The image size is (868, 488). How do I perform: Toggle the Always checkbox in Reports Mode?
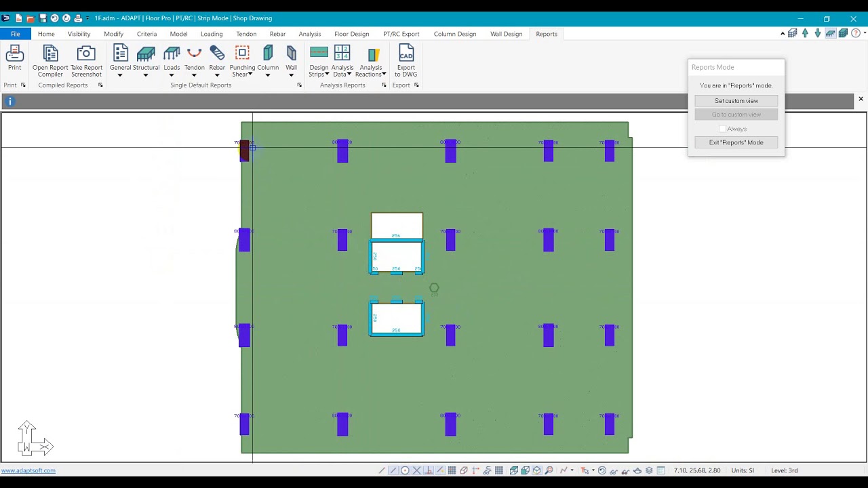click(x=722, y=129)
